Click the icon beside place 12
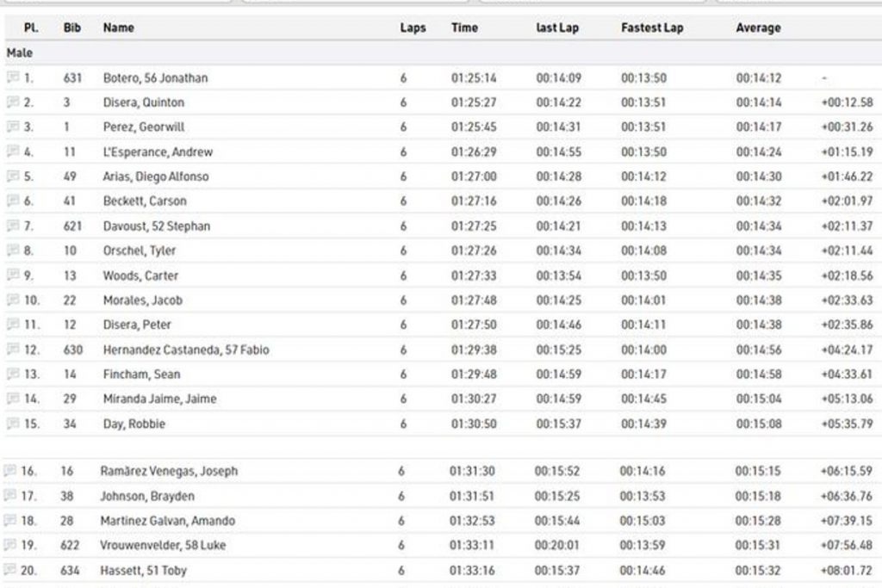Screen dimensions: 882x588 (x=13, y=350)
